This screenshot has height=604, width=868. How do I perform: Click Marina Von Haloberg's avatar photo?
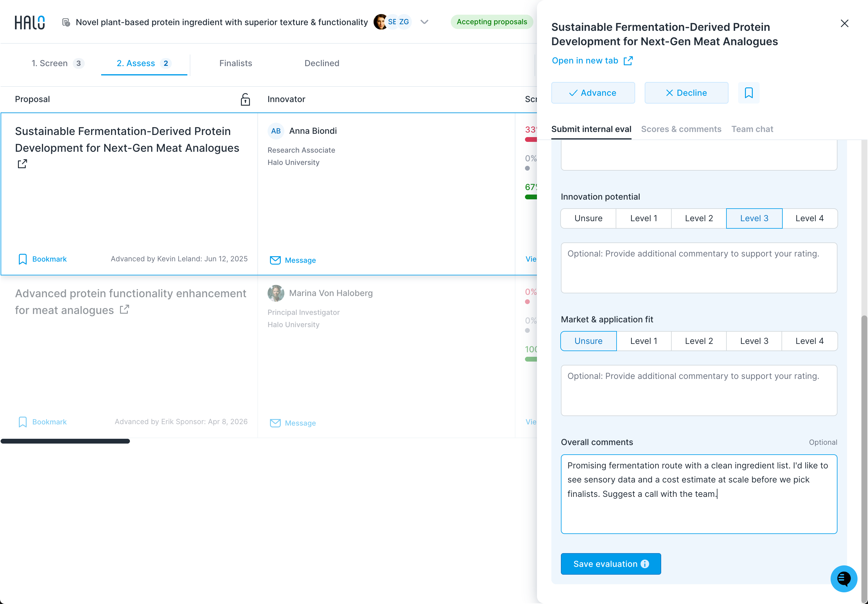point(276,293)
